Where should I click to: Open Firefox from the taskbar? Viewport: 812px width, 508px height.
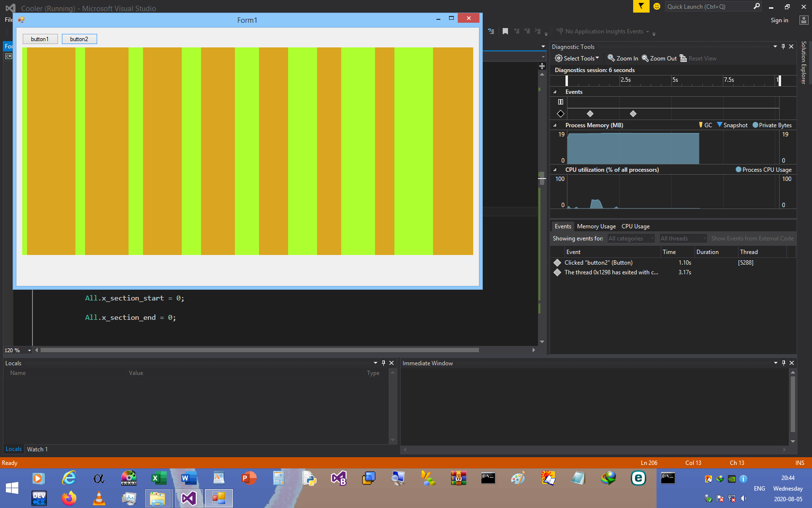69,498
